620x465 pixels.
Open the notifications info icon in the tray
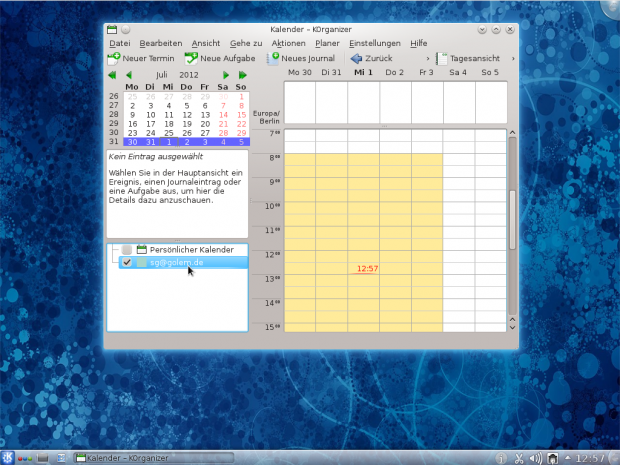click(x=501, y=458)
